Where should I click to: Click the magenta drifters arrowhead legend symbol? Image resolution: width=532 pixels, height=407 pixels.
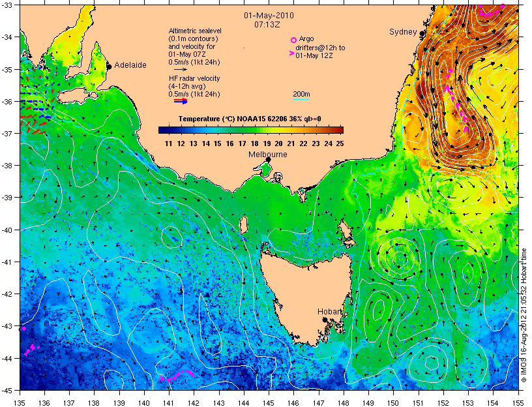(x=291, y=53)
